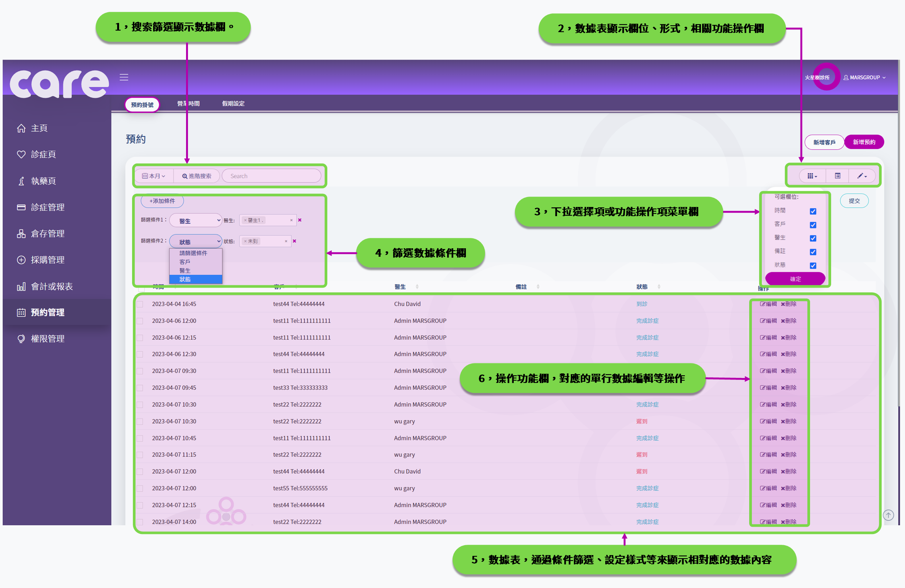
Task: Expand filter condition 1 醫生 dropdown
Action: click(x=196, y=220)
